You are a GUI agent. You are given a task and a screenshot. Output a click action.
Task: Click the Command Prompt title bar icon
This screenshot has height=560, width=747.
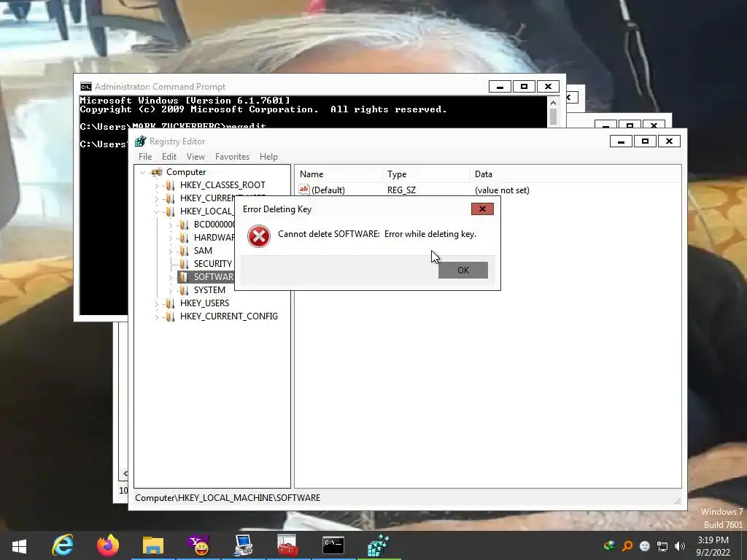coord(86,87)
